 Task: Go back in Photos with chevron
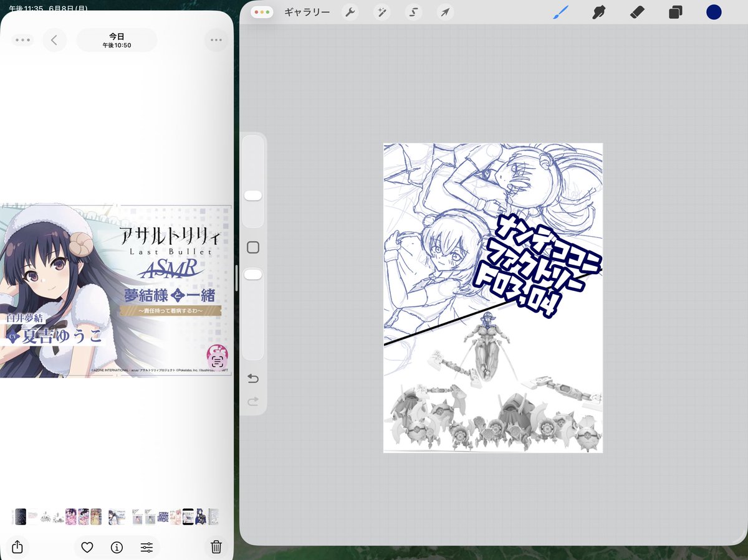(54, 40)
